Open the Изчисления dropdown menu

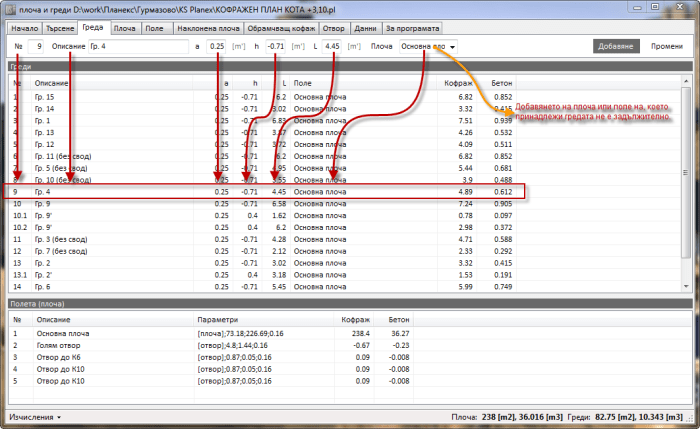tap(34, 415)
